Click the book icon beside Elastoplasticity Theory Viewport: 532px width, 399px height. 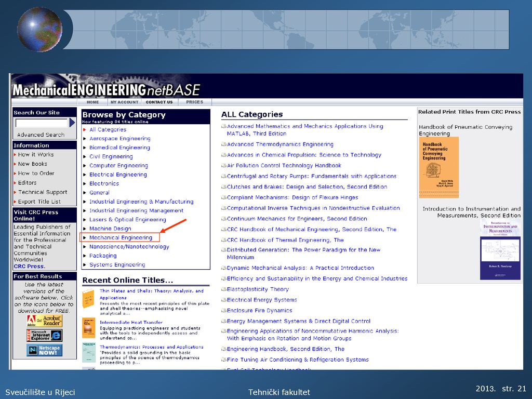(x=223, y=289)
